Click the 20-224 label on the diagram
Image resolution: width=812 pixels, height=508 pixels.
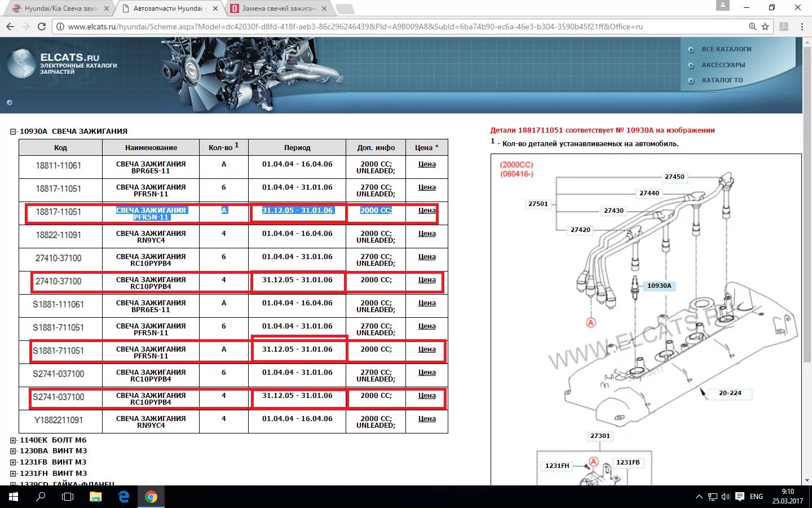click(x=730, y=393)
